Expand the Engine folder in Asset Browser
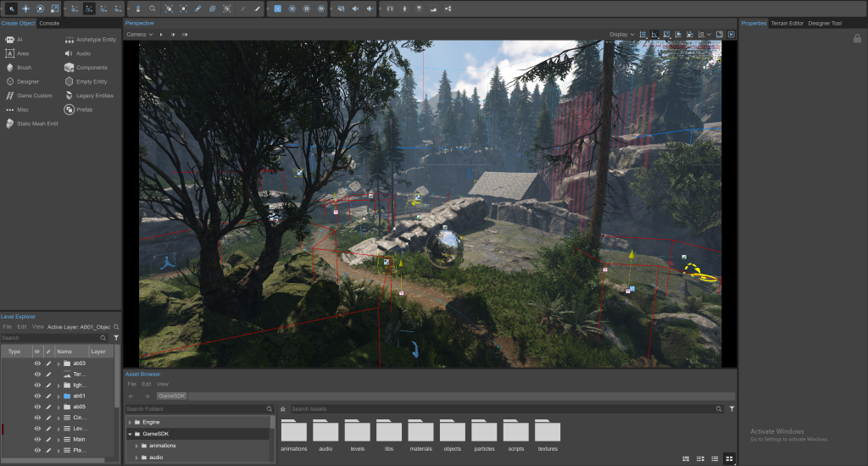The image size is (868, 466). 130,422
